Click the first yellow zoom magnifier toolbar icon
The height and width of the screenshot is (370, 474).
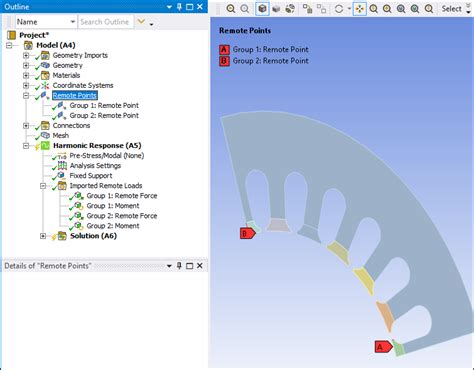[231, 9]
